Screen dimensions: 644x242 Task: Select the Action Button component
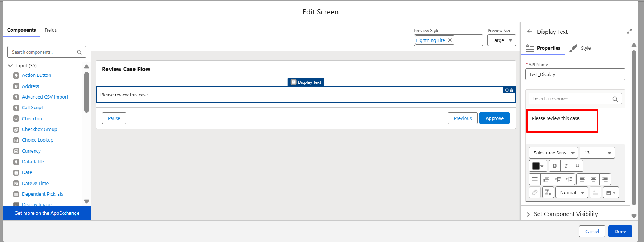coord(36,75)
